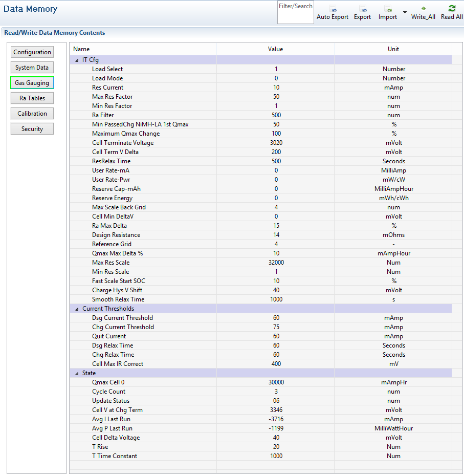Click the Reference Grid parameter
The height and width of the screenshot is (476, 464).
click(112, 244)
